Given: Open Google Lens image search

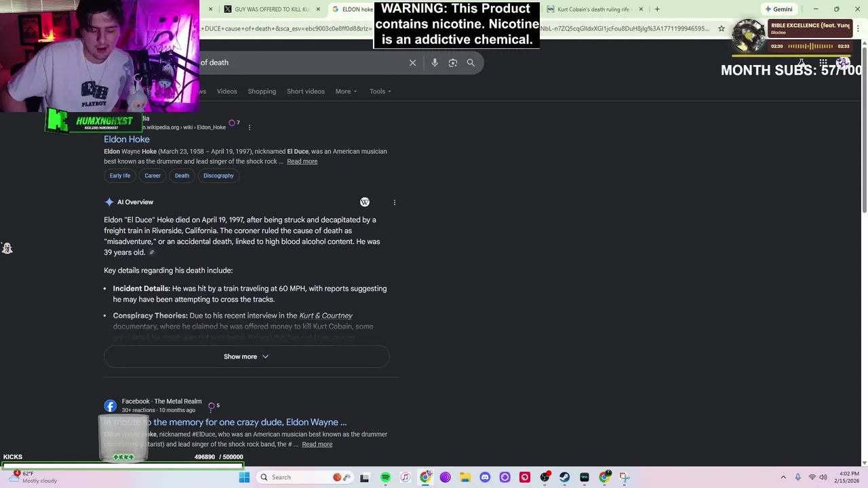Looking at the screenshot, I should (453, 62).
